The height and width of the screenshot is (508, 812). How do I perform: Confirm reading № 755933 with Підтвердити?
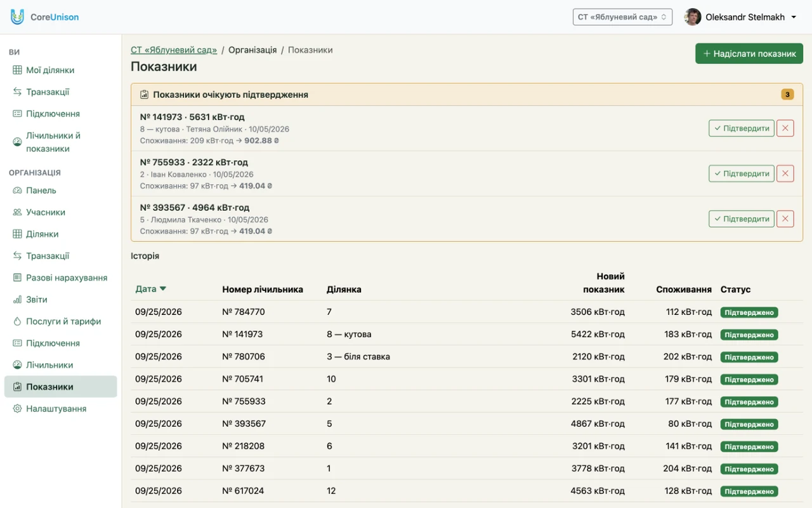point(742,173)
